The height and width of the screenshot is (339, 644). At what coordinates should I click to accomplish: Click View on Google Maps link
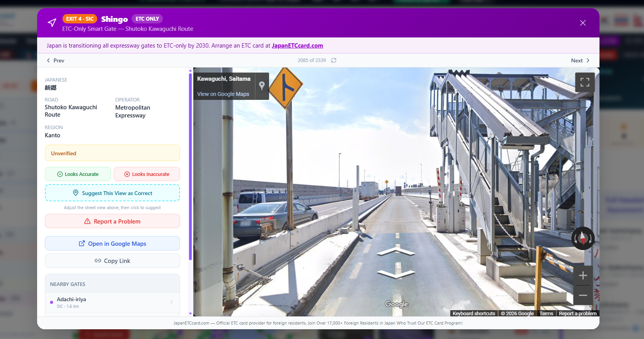pos(223,94)
